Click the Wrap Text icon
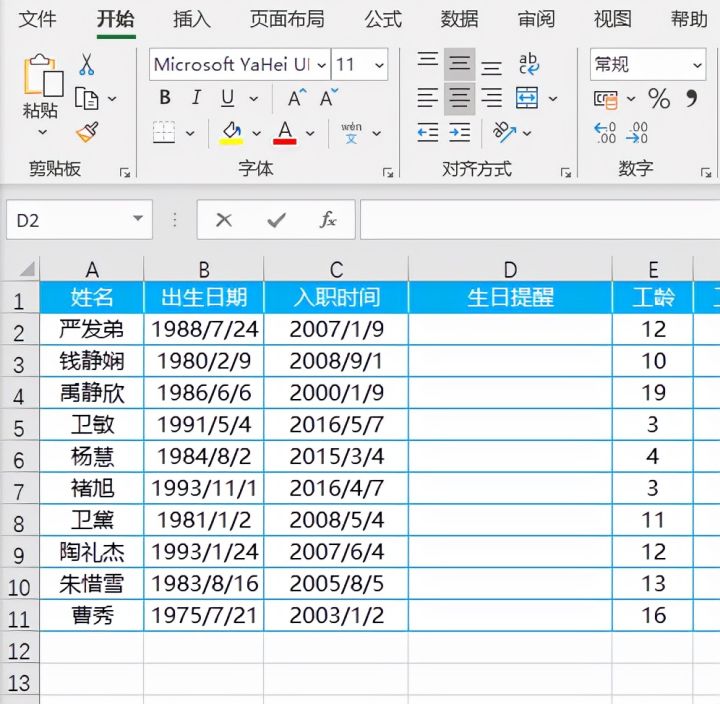 click(x=529, y=64)
